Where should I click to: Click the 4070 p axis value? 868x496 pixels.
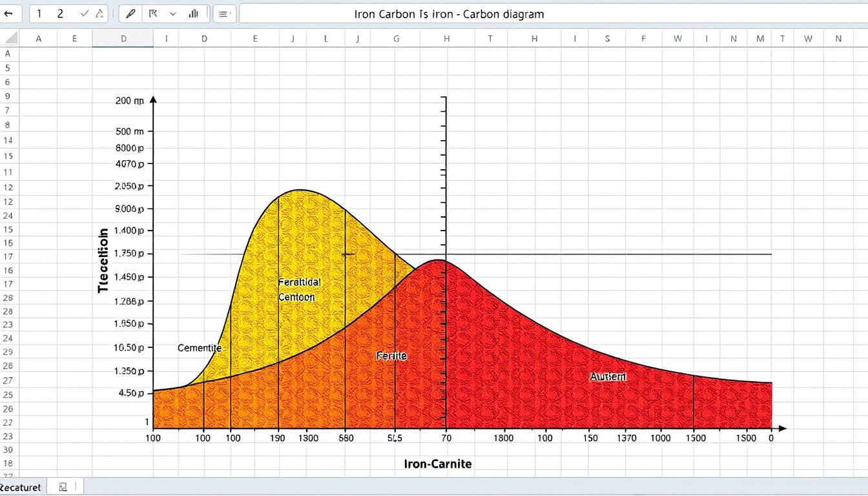(x=130, y=164)
